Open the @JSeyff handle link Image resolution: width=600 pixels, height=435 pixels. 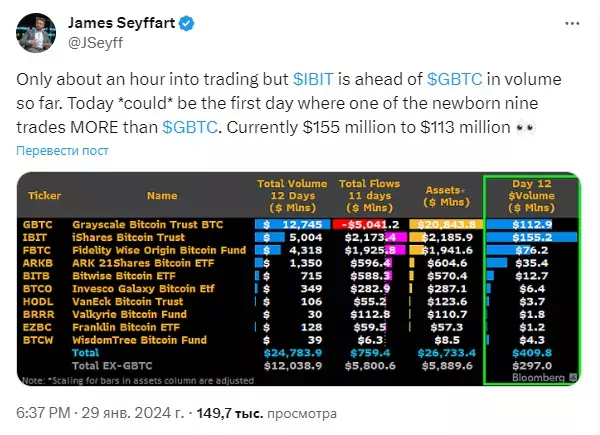pos(96,43)
